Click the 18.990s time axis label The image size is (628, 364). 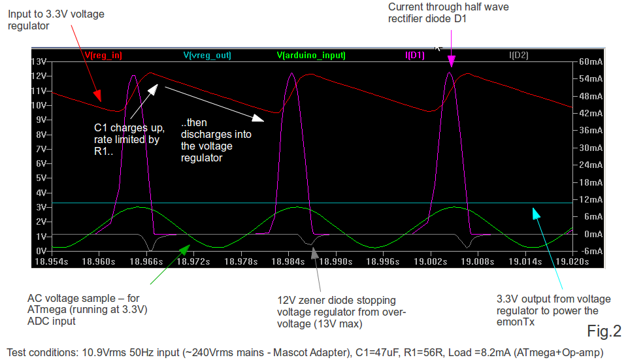[x=336, y=261]
